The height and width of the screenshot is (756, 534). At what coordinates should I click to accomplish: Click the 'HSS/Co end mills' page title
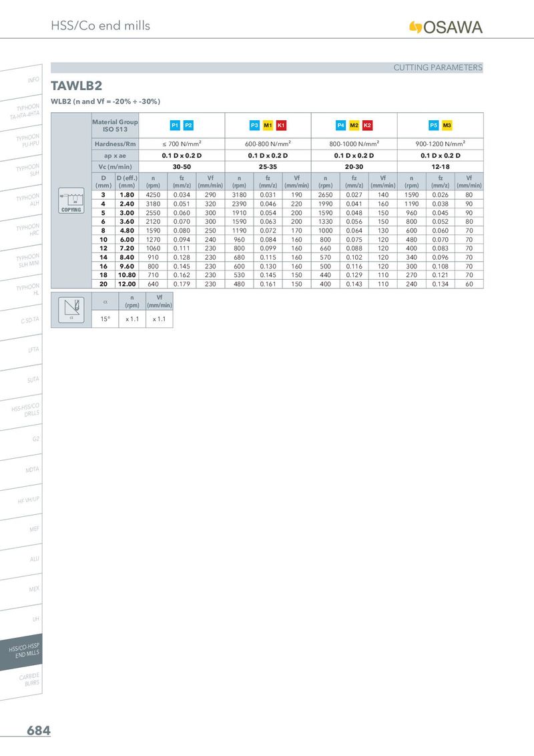100,25
